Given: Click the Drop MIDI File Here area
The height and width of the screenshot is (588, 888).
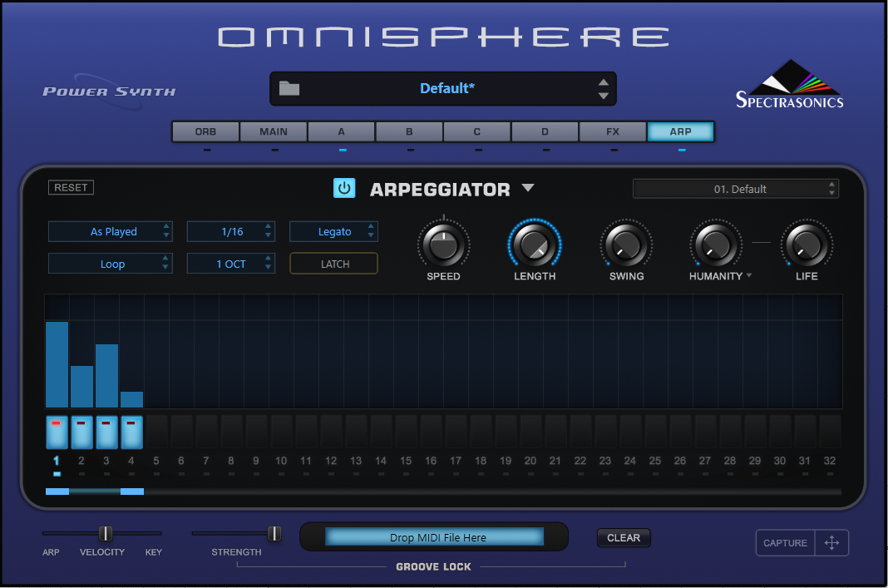Looking at the screenshot, I should (x=434, y=537).
